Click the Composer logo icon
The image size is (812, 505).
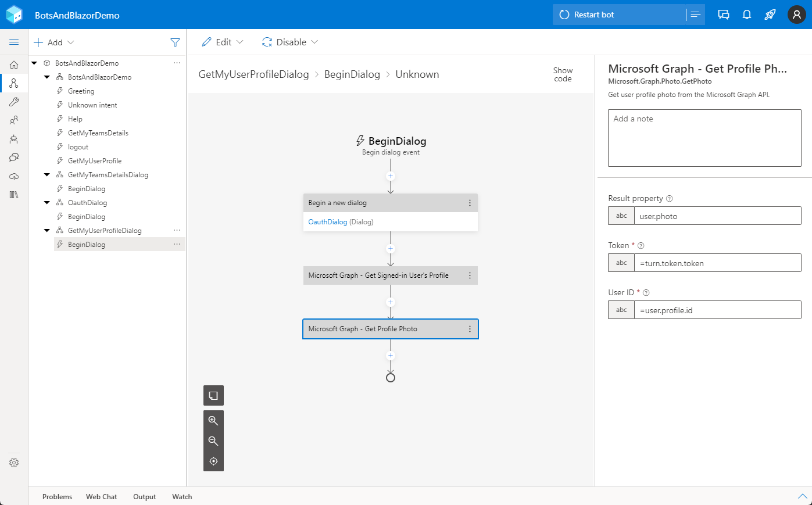tap(14, 15)
